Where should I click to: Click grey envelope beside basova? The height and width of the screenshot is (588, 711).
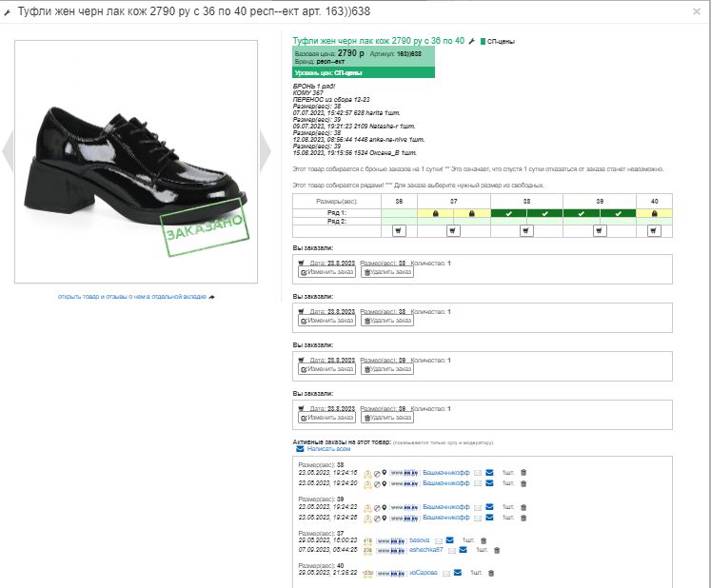coord(439,540)
